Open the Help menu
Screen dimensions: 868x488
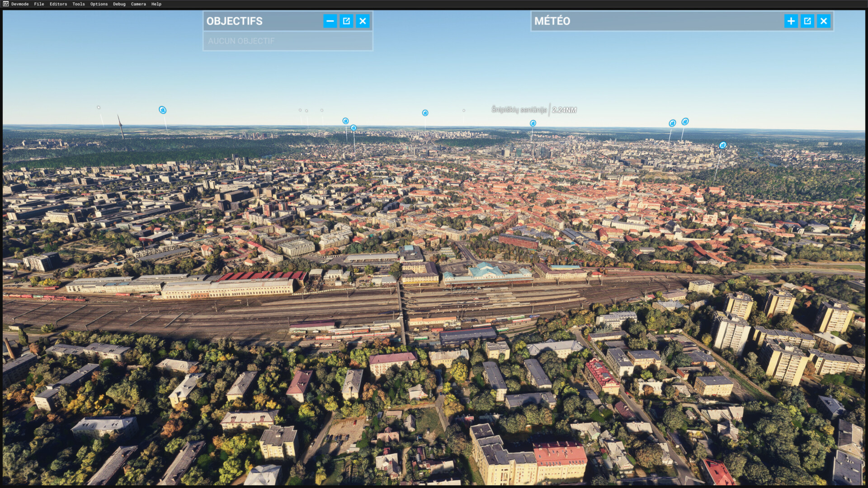[156, 4]
